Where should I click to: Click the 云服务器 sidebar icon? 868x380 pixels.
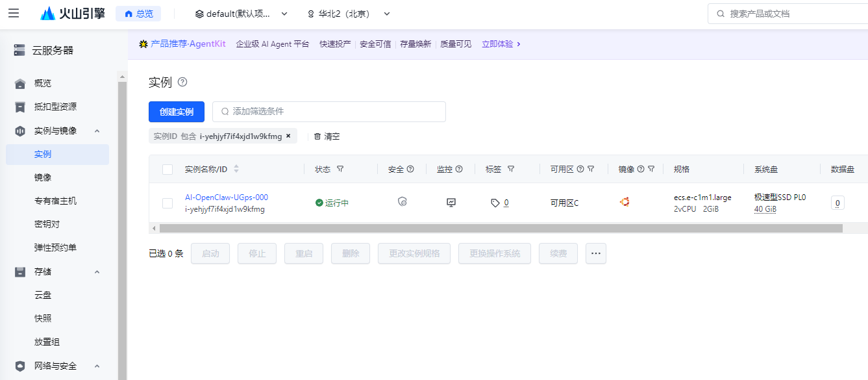[x=19, y=49]
